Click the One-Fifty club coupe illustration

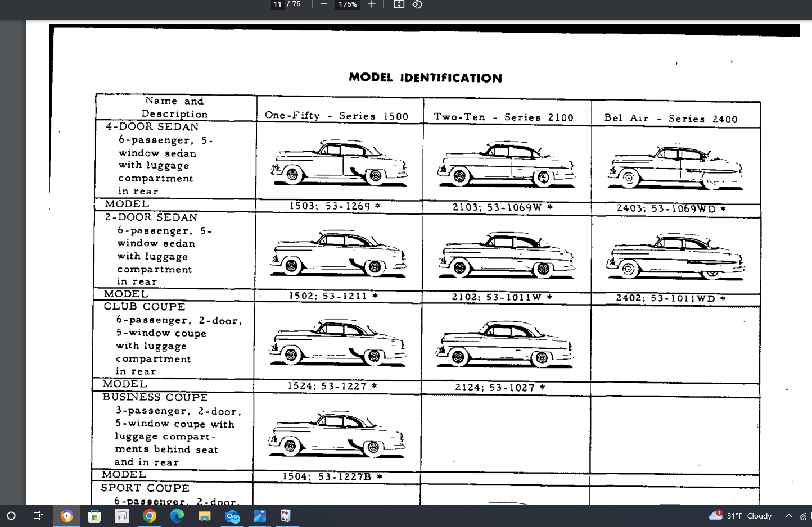[x=338, y=343]
